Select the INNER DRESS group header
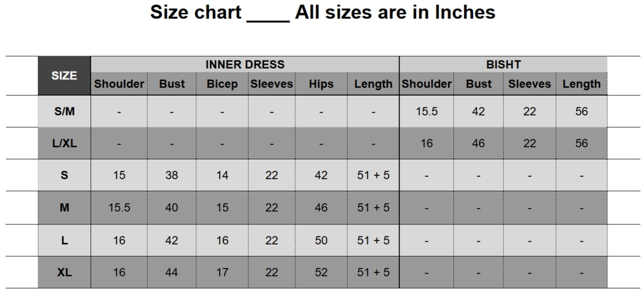Screen dimensions: 644x289 click(x=245, y=64)
